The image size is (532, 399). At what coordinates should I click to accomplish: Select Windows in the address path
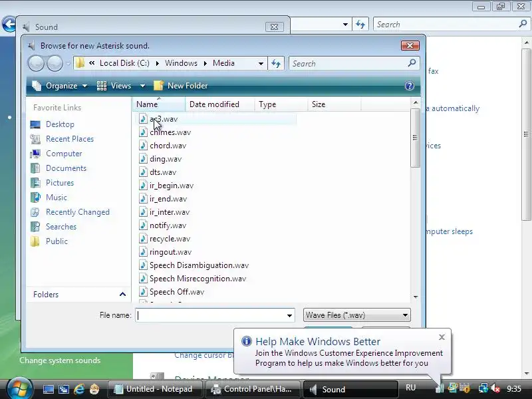tap(181, 63)
